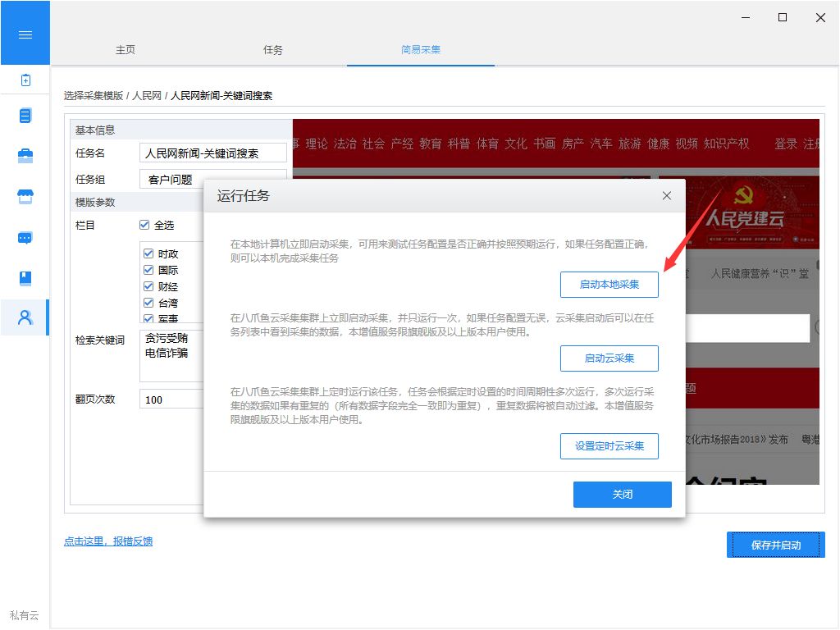Viewport: 840px width, 630px height.
Task: Click 产经 in the preview navigation
Action: (402, 144)
